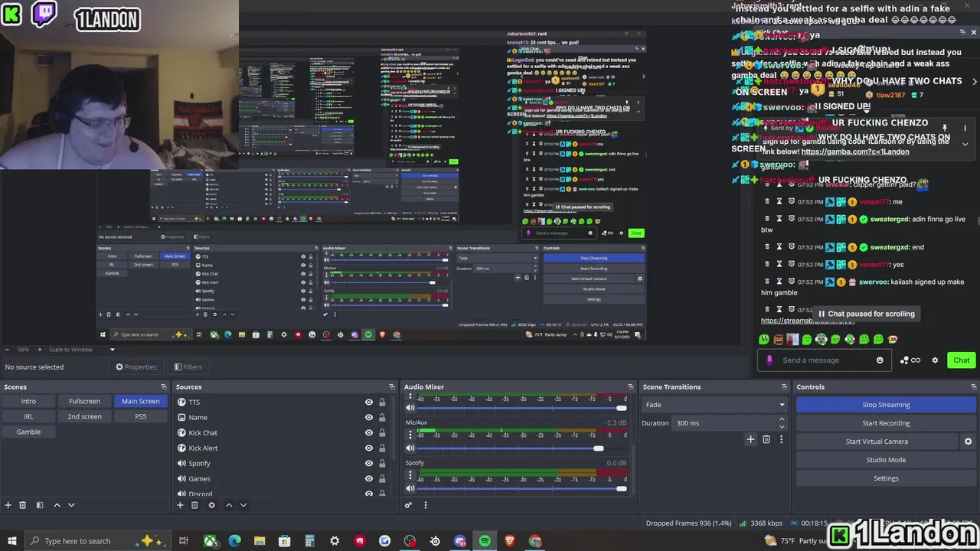The height and width of the screenshot is (551, 980).
Task: Open Virtual Camera settings gear
Action: point(968,442)
